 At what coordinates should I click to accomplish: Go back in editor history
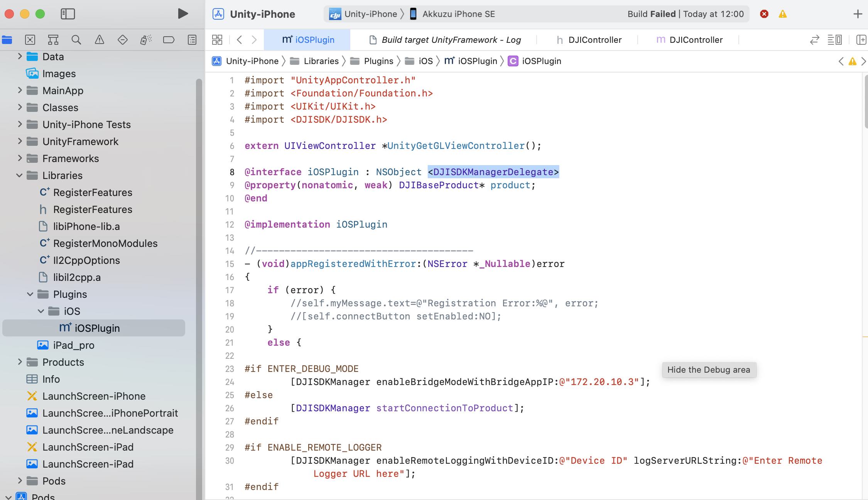[240, 40]
